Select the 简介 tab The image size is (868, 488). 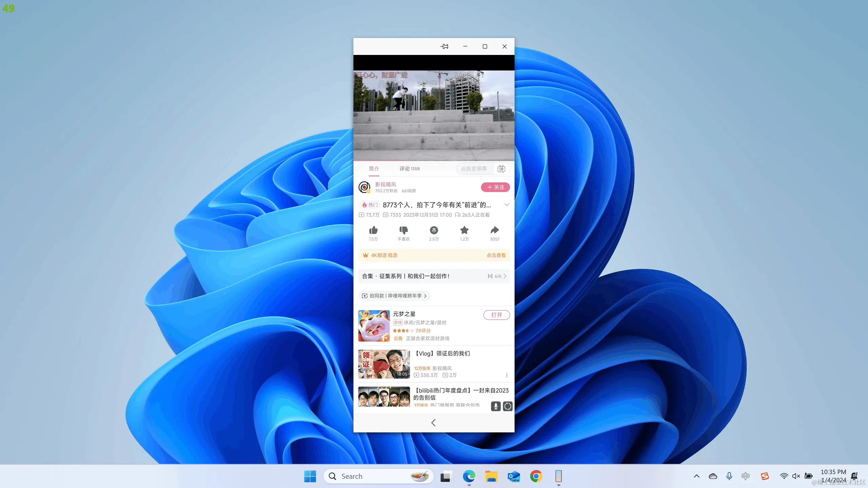pyautogui.click(x=373, y=169)
